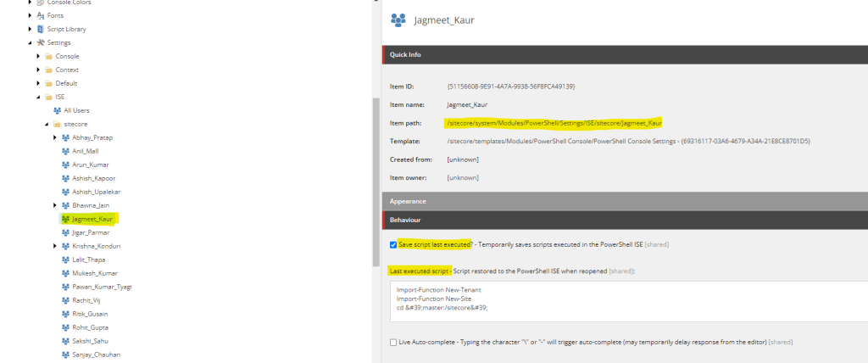
Task: Expand the Abhay_Pratap tree node
Action: (55, 137)
